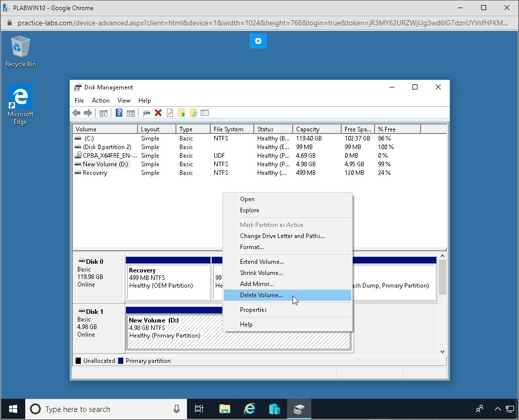Choose Explore from the context menu
Screen dimensions: 519x420
pyautogui.click(x=288, y=210)
